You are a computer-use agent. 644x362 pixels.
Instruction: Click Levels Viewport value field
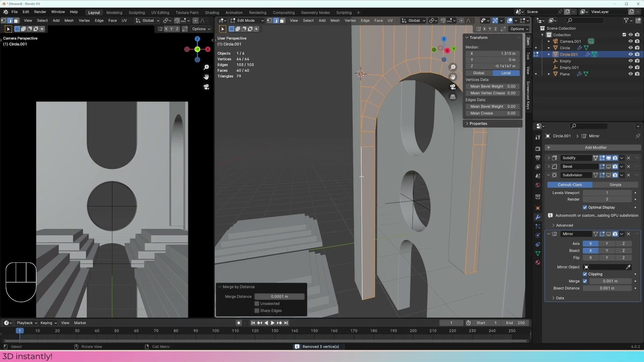click(x=607, y=193)
